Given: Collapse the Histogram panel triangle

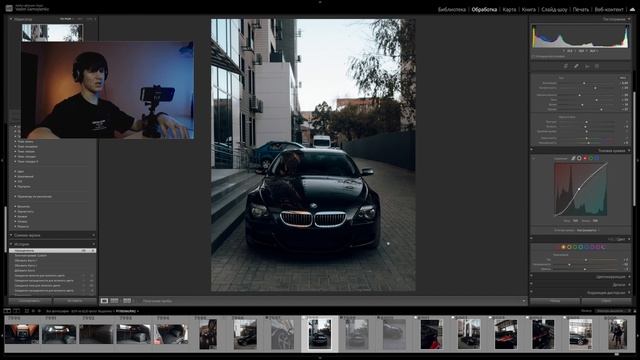Looking at the screenshot, I should [x=629, y=19].
